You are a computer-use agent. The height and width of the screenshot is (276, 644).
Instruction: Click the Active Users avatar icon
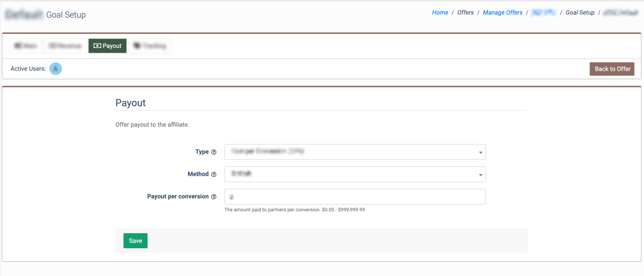(56, 69)
